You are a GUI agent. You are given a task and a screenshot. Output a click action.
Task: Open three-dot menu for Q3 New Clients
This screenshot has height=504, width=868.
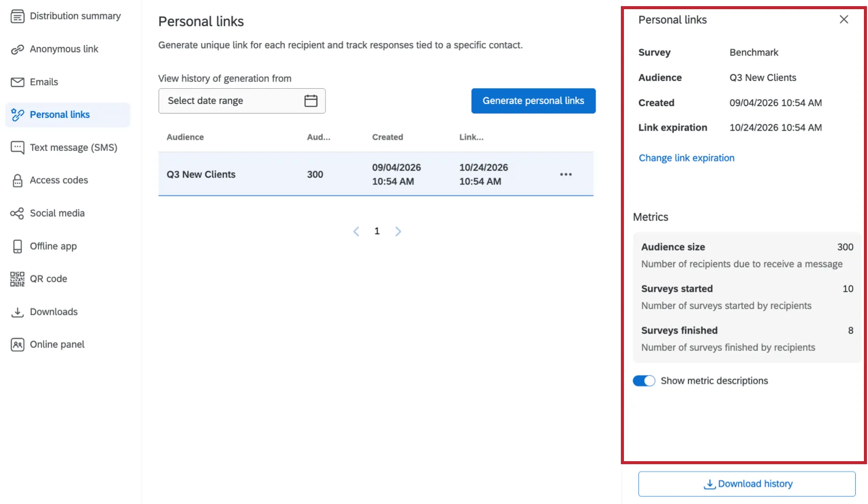[x=566, y=174]
